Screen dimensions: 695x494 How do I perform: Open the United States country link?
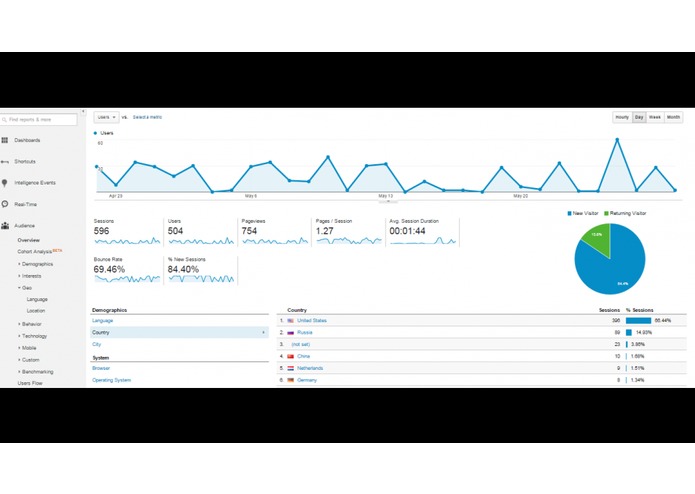[312, 320]
